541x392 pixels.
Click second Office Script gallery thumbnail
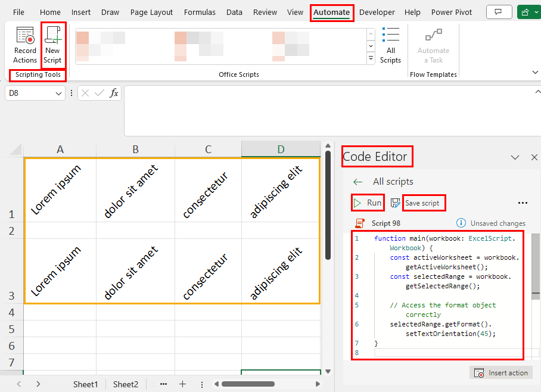point(199,46)
